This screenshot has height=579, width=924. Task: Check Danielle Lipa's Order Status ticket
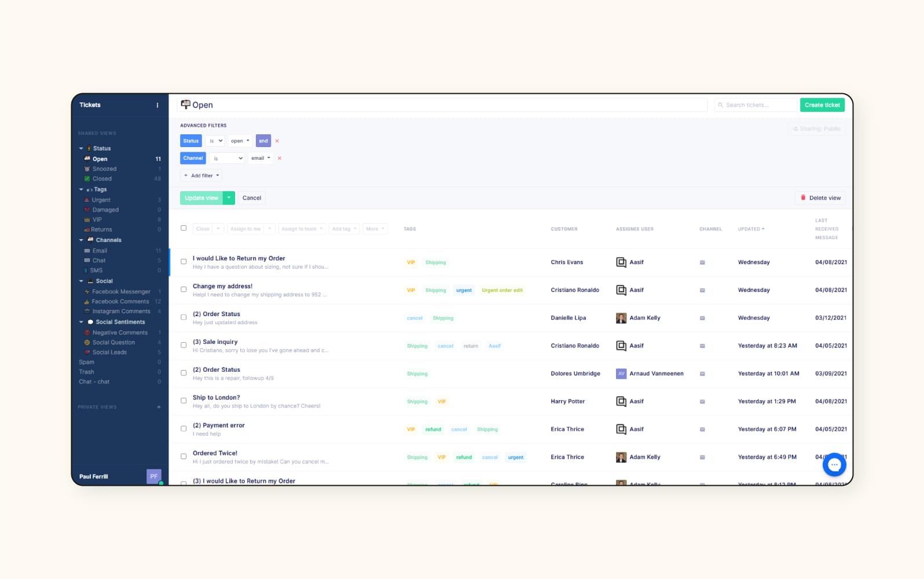[x=184, y=317]
